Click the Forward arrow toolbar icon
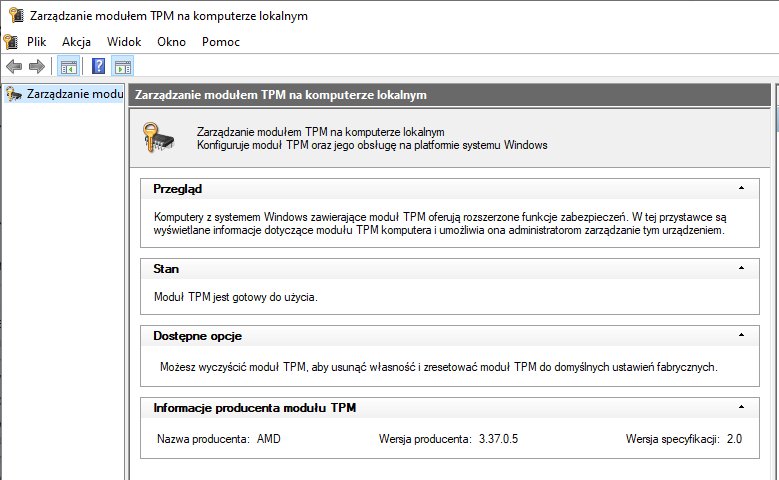The width and height of the screenshot is (779, 480). tap(37, 66)
